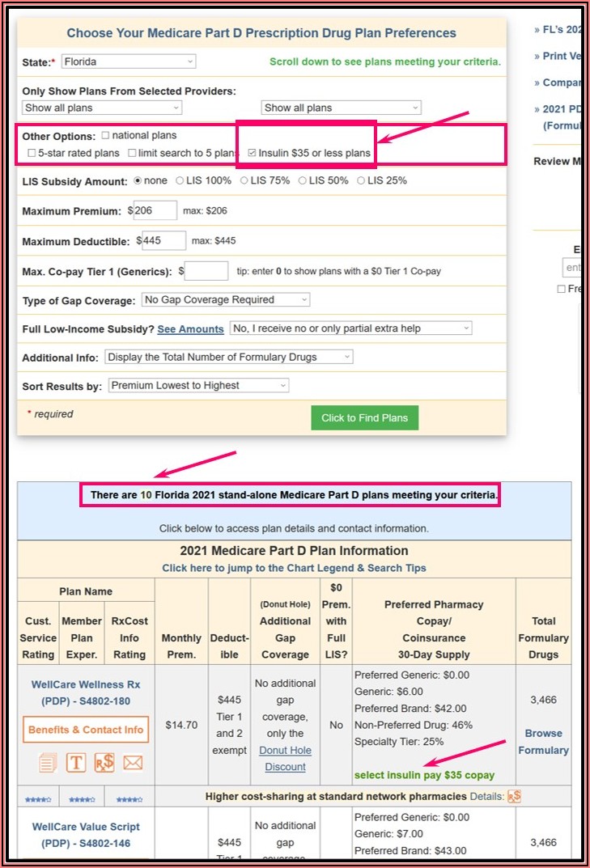Click the RxCost info star rating icon
Viewport: 590px width, 868px height.
[129, 799]
